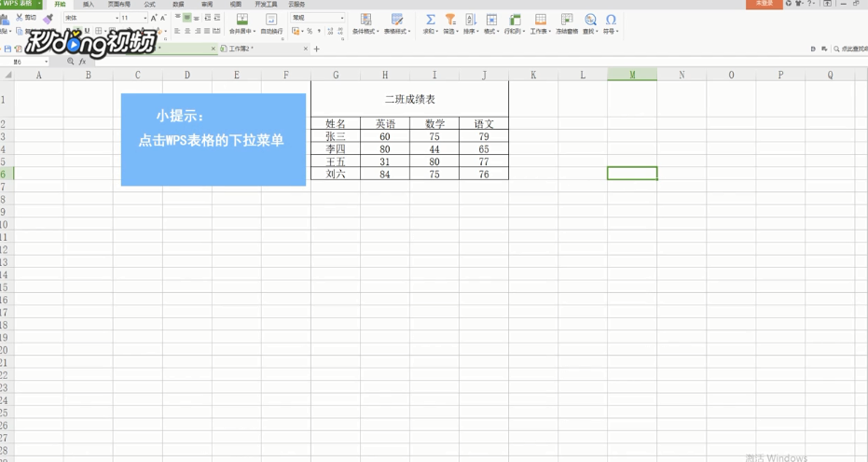This screenshot has height=462, width=868.
Task: Click 李四's 数学 score cell 44
Action: 434,149
